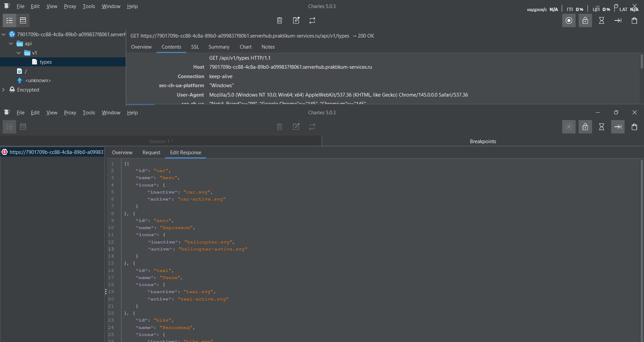Switch to the Summary tab
This screenshot has width=644, height=342.
click(x=219, y=47)
